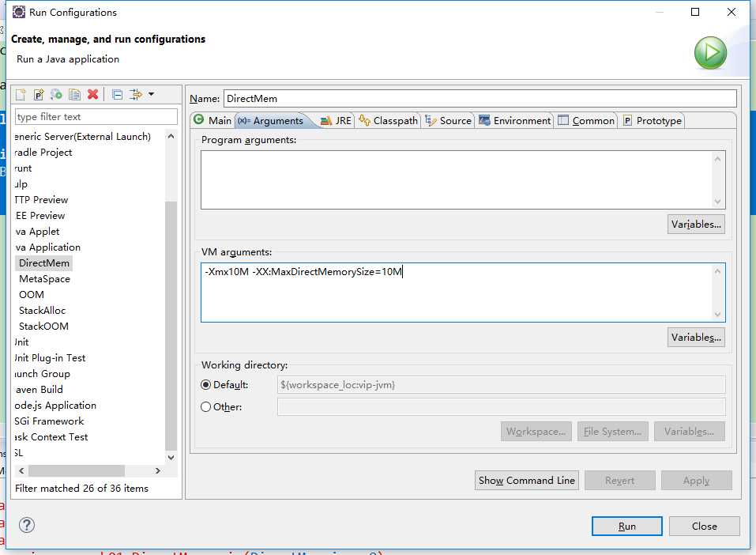Click the Run button

coord(626,526)
